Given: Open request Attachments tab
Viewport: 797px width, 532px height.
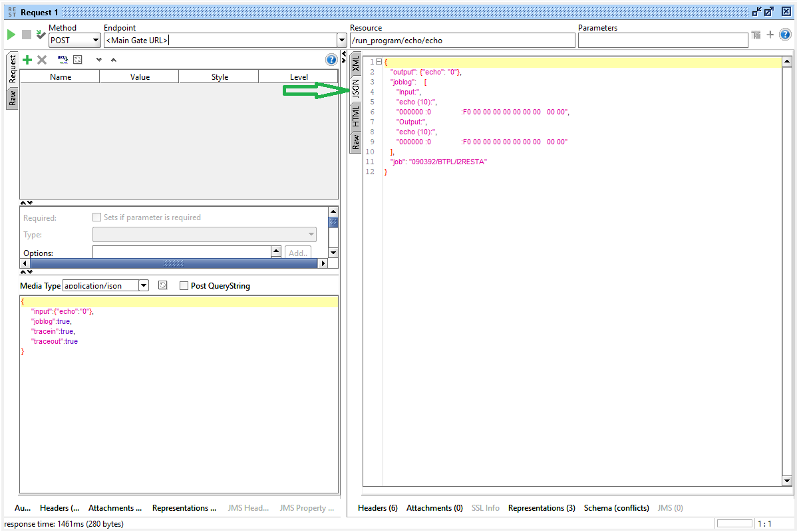Looking at the screenshot, I should (115, 507).
